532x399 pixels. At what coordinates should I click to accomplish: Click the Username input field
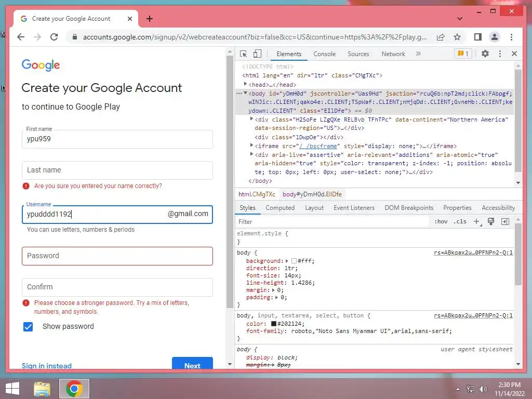click(x=117, y=215)
